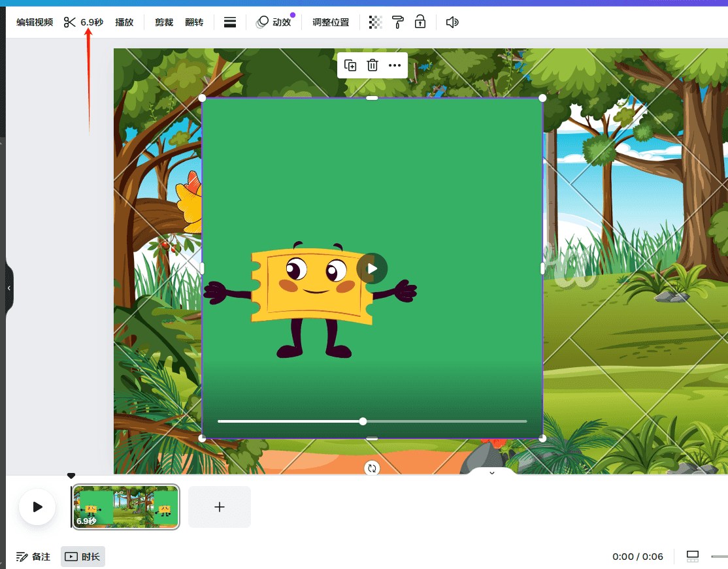Click the timeline play button
This screenshot has width=728, height=569.
[x=38, y=507]
